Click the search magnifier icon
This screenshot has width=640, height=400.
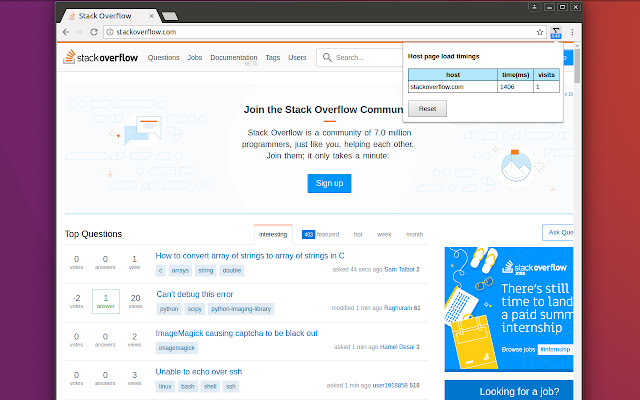click(327, 57)
